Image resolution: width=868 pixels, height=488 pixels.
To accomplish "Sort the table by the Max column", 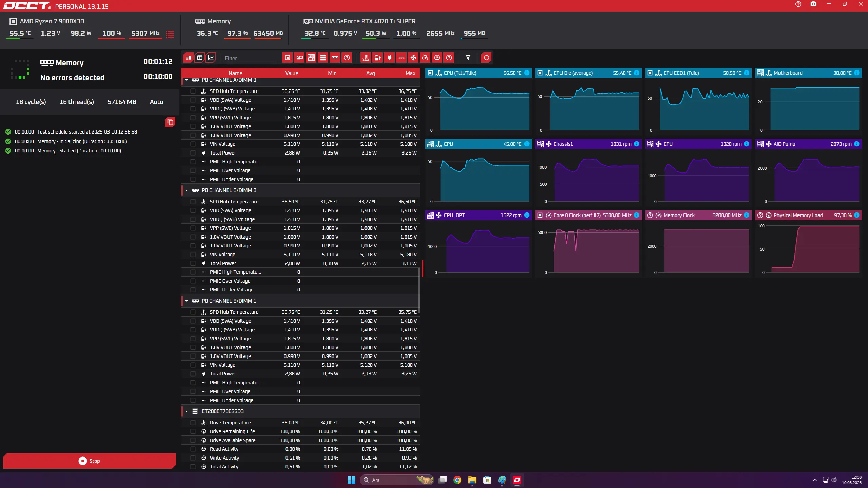I will (410, 73).
